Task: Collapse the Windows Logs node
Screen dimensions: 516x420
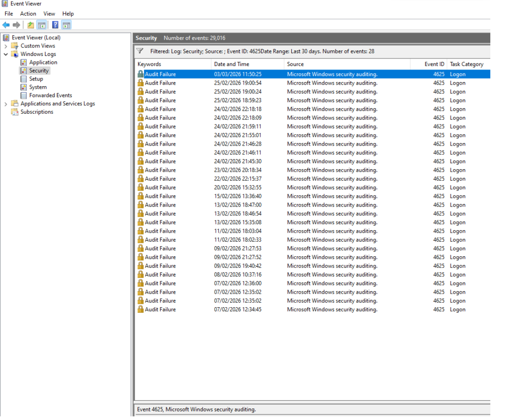Action: click(6, 54)
